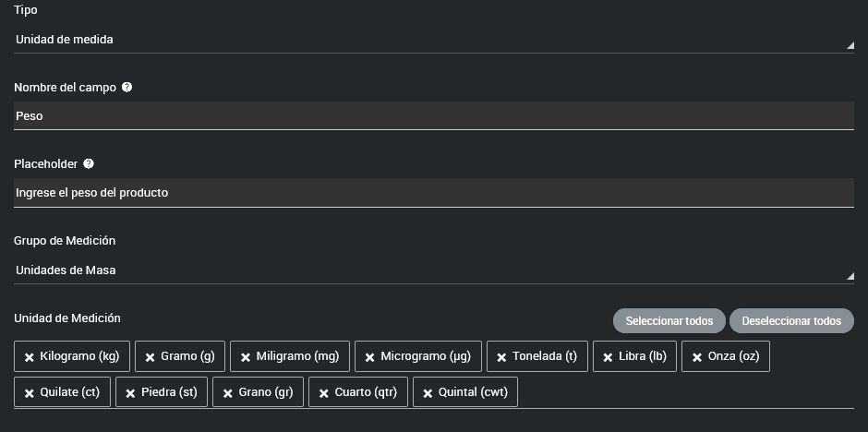Remove the Kilogramo (kg) unit tag
This screenshot has height=432, width=868.
coord(30,357)
